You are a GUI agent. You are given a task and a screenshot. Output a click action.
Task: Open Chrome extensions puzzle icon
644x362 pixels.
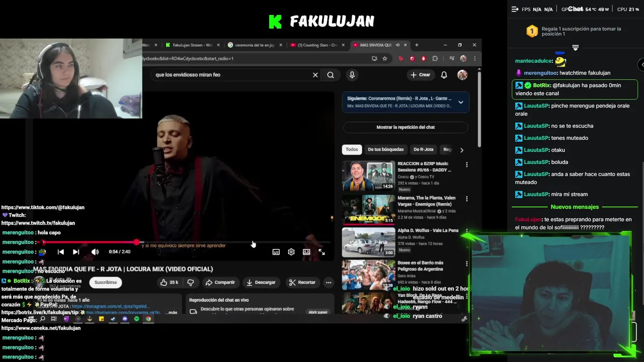pyautogui.click(x=435, y=58)
